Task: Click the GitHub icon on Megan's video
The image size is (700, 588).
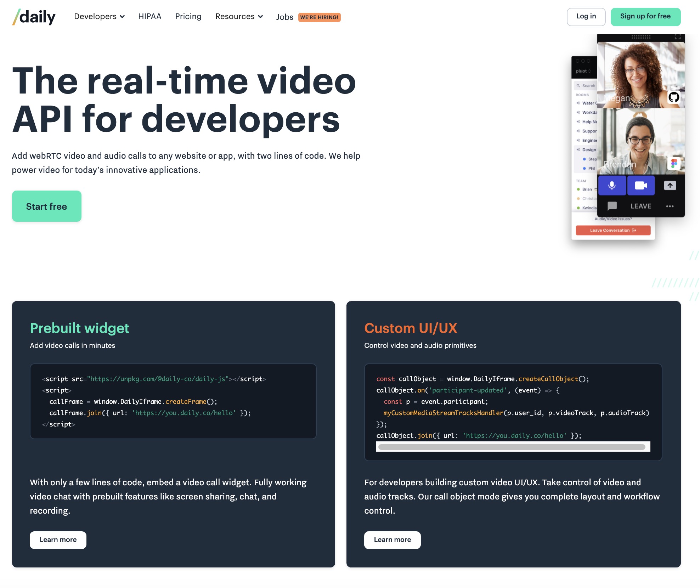Action: coord(673,97)
